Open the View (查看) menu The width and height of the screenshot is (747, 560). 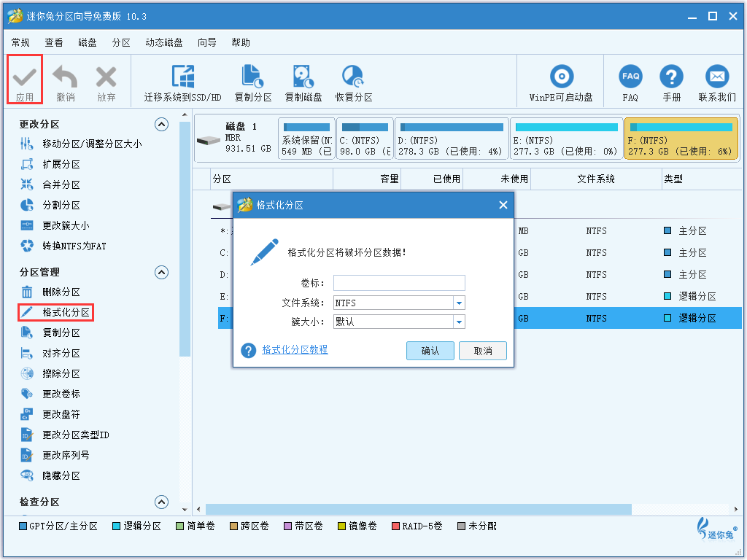point(54,43)
